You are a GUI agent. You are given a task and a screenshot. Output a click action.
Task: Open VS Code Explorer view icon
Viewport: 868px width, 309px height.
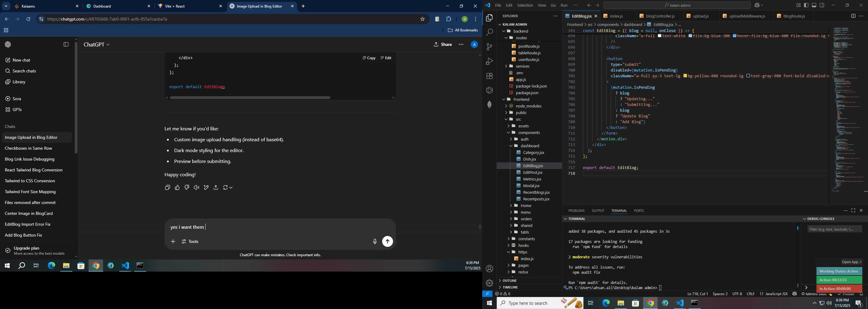[489, 18]
